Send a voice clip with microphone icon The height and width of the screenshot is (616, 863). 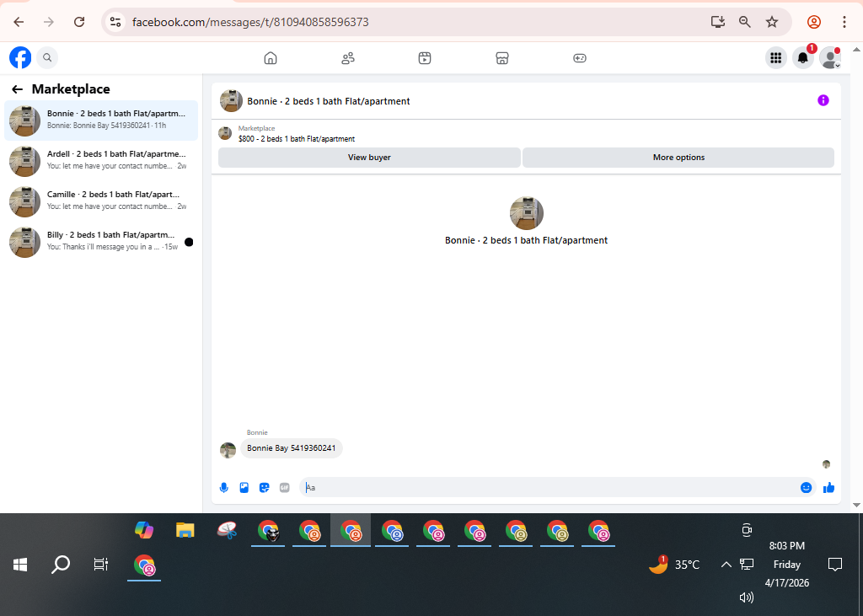point(224,488)
